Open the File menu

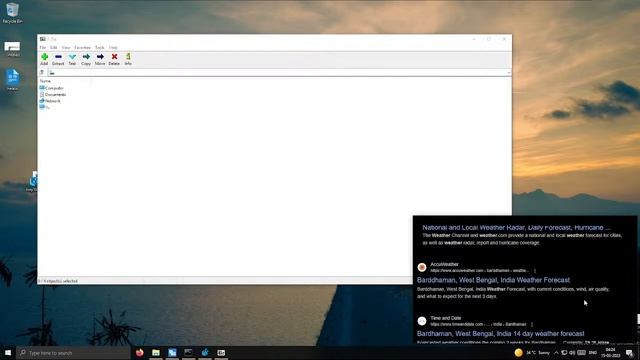(43, 48)
